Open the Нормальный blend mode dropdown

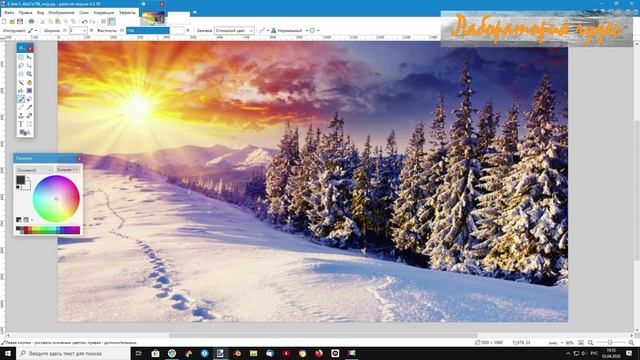point(289,31)
